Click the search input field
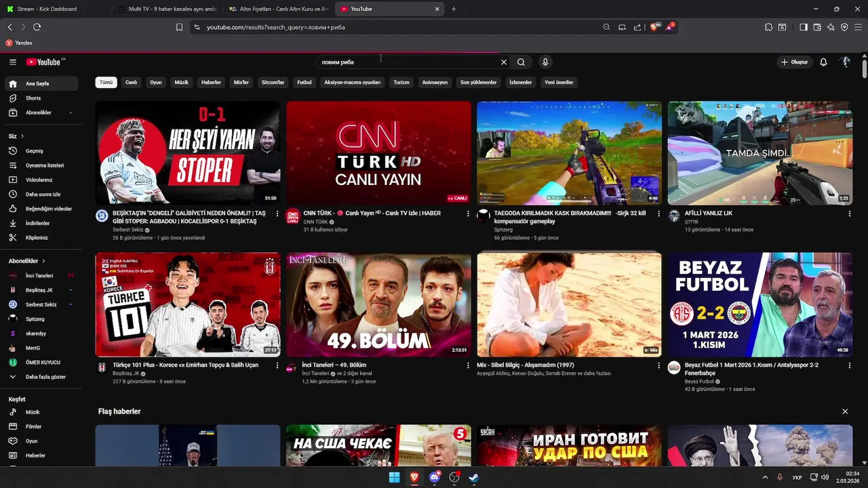 tap(408, 62)
